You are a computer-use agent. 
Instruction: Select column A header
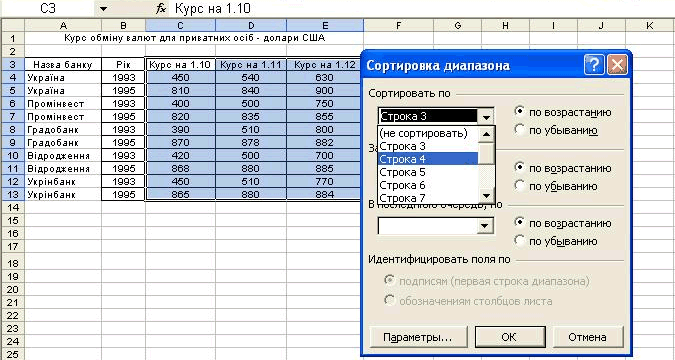point(63,25)
